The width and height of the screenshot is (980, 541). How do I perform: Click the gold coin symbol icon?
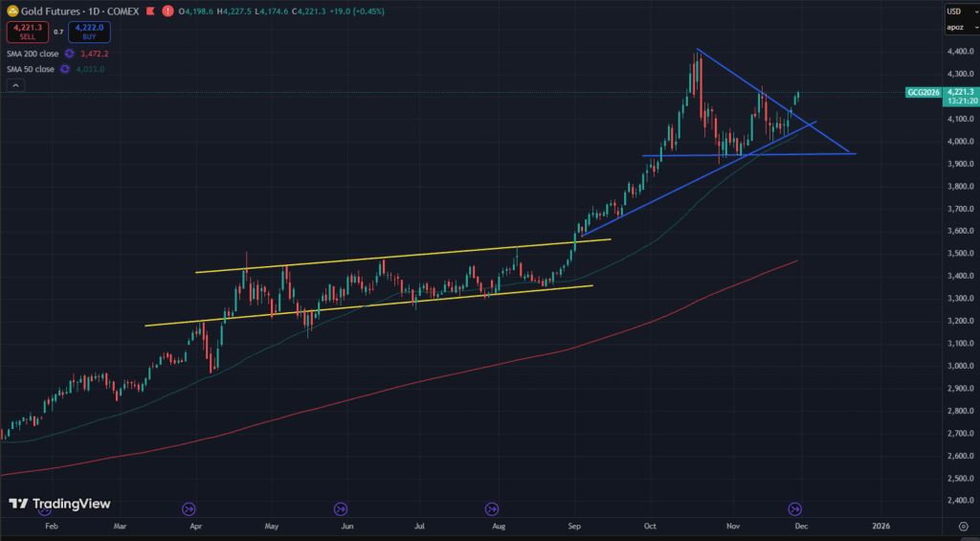pos(11,11)
